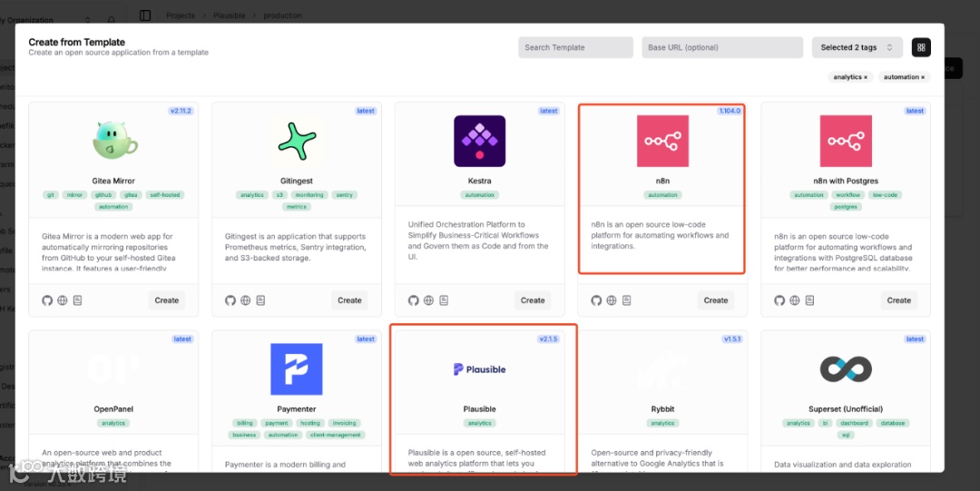Open Kestra website globe icon
Viewport: 980px width, 491px height.
[428, 300]
